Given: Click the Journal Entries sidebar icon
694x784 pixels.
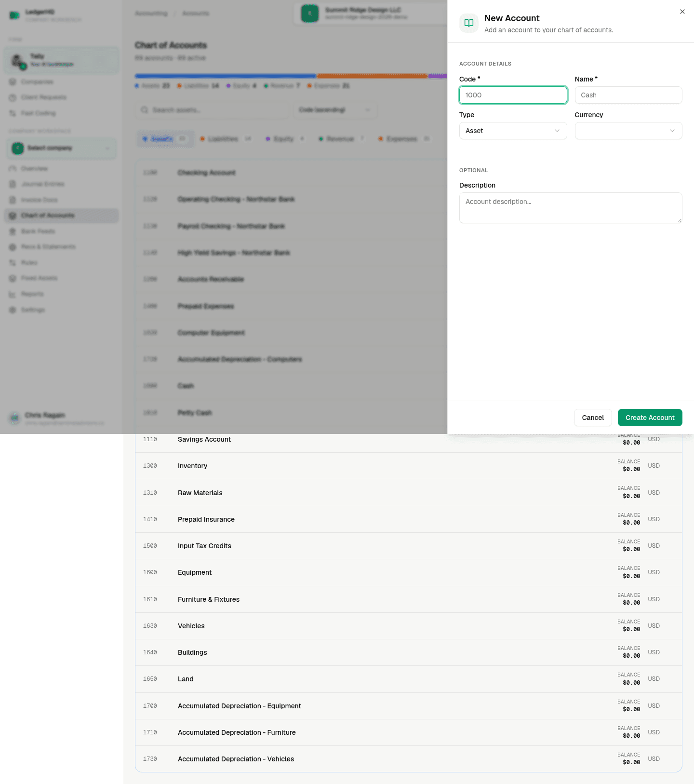Looking at the screenshot, I should [13, 184].
